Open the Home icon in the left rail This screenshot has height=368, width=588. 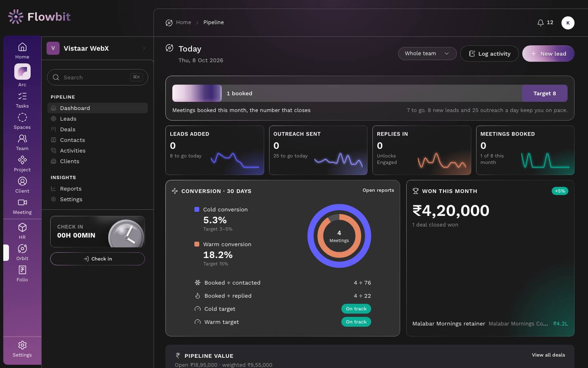pyautogui.click(x=22, y=47)
